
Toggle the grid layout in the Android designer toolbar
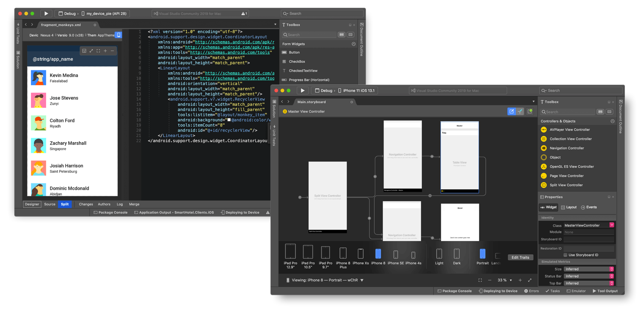84,51
